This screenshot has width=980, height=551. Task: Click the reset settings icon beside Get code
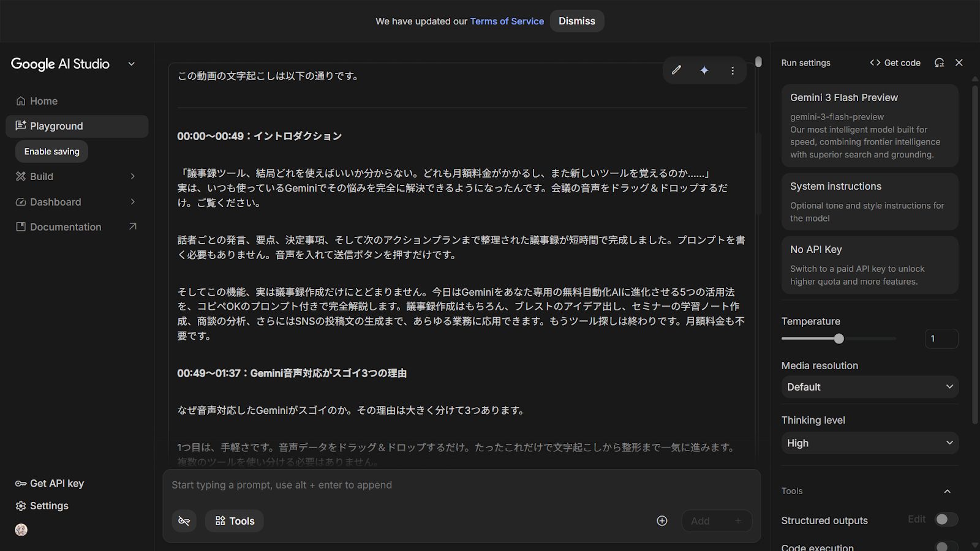pos(939,62)
